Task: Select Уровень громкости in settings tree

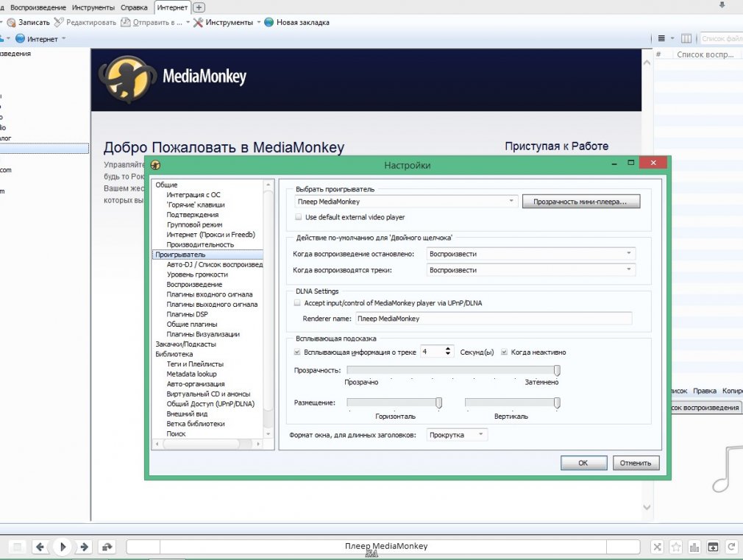Action: point(196,274)
